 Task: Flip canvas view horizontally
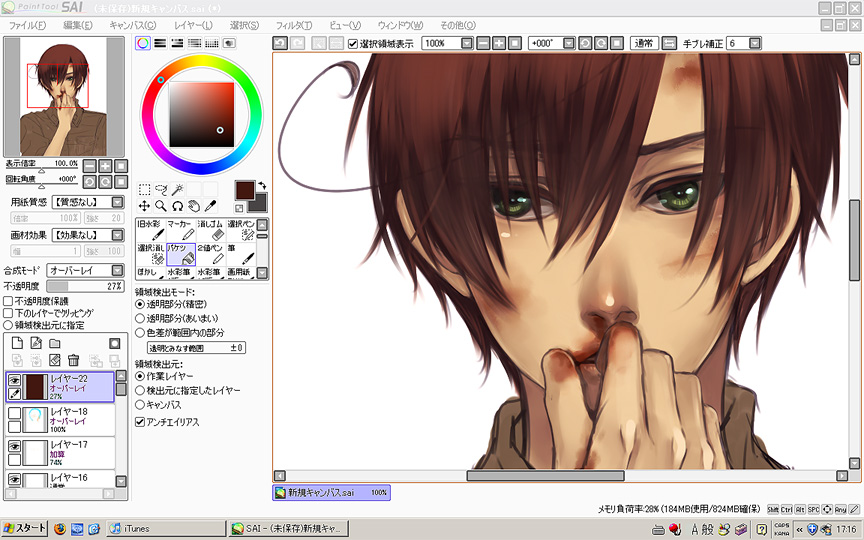[x=669, y=43]
